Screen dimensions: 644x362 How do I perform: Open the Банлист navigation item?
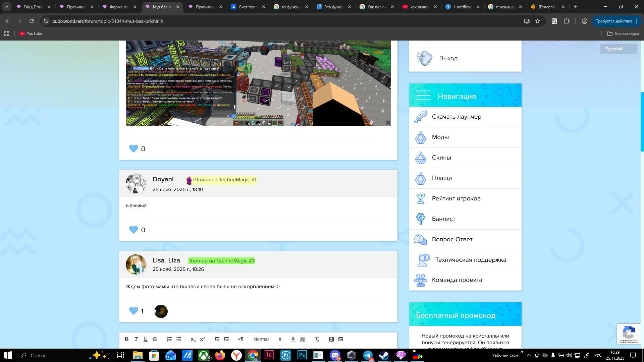click(x=443, y=219)
